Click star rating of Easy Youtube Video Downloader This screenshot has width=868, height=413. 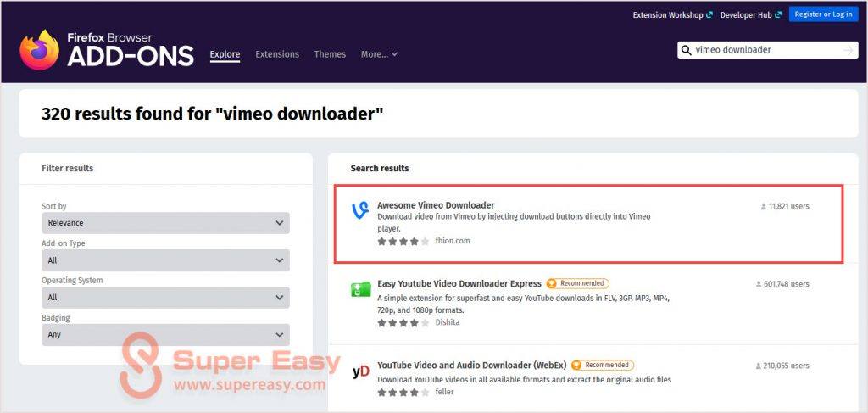tap(403, 323)
